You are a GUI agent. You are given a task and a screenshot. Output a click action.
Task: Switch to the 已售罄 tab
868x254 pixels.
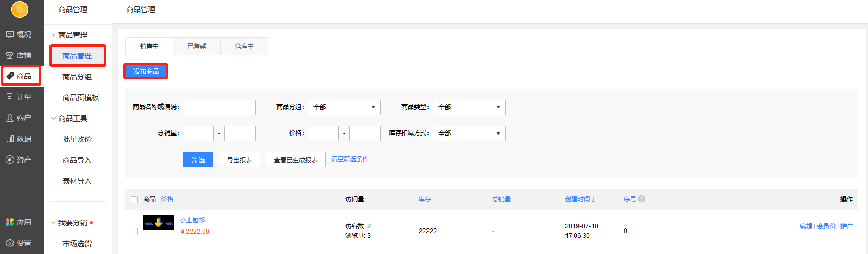[x=197, y=46]
